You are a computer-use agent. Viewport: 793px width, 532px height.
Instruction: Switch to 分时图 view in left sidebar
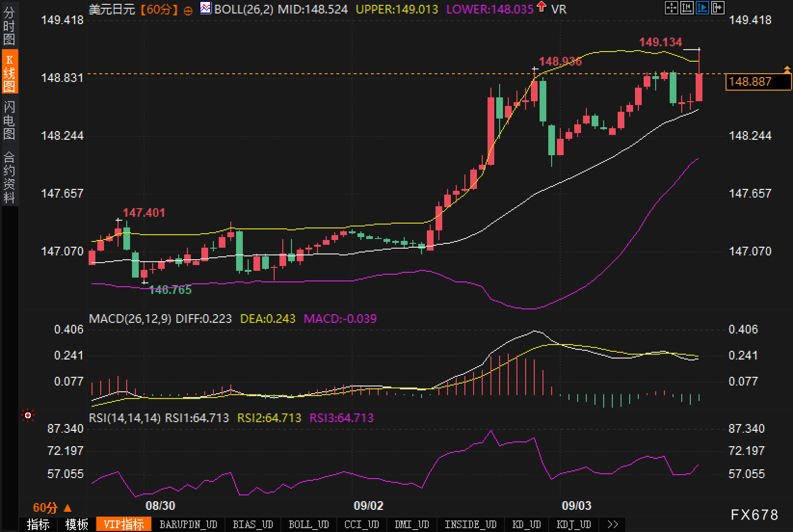coord(9,26)
